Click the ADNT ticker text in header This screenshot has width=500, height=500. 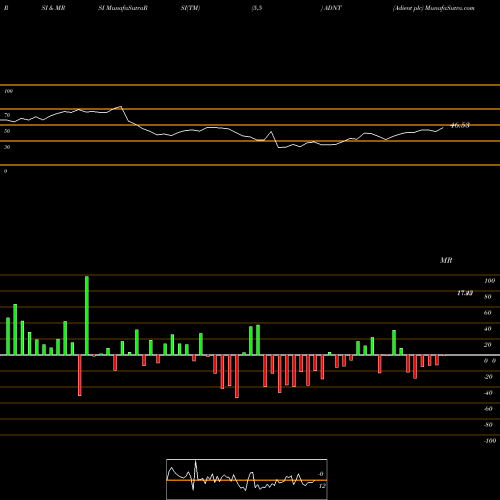pyautogui.click(x=333, y=8)
